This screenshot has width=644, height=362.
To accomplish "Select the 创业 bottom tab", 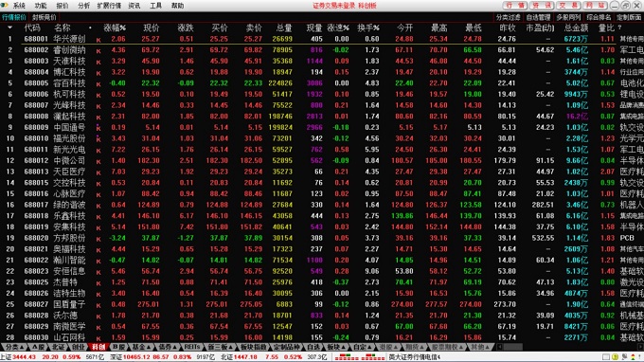I will [78, 347].
